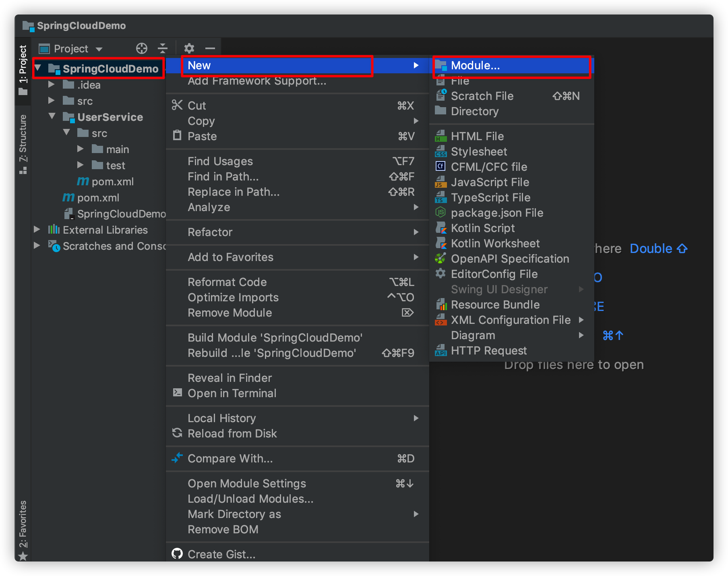Click the Module folder icon in submenu
Viewport: 728px width, 576px height.
[441, 65]
